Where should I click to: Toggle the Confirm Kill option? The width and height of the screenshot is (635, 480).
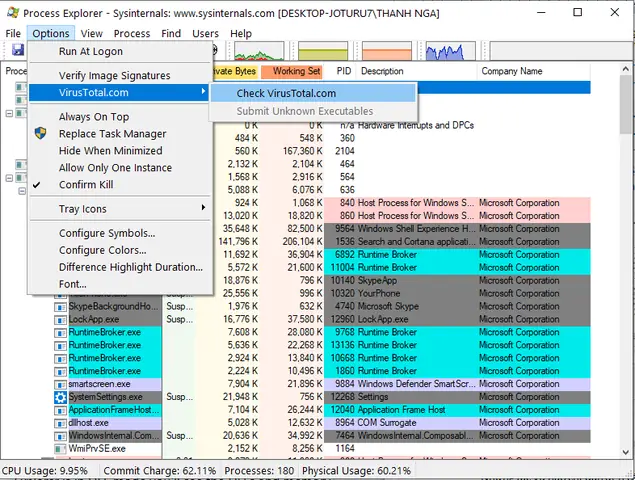pyautogui.click(x=86, y=185)
